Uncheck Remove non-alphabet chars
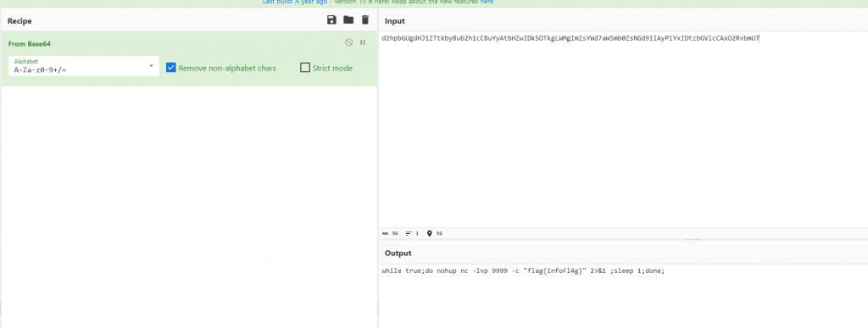This screenshot has width=868, height=329. point(171,68)
